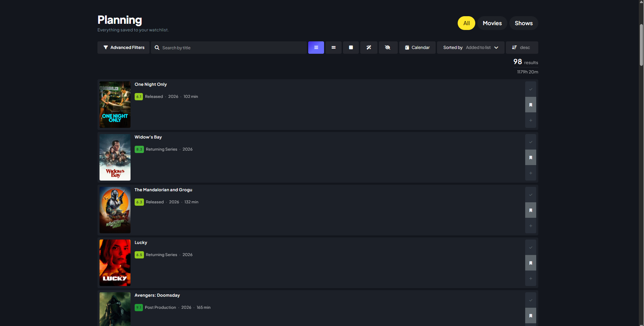Toggle bookmark on Lucky
The image size is (644, 326).
coord(531,263)
